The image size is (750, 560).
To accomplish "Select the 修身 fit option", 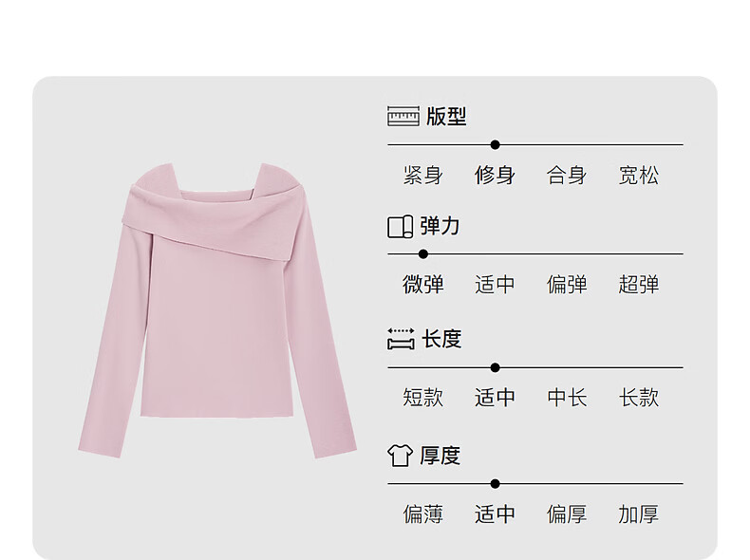I will [495, 175].
